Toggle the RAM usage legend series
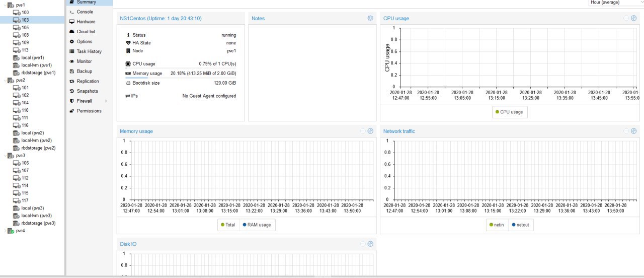The image size is (644, 278). point(257,225)
